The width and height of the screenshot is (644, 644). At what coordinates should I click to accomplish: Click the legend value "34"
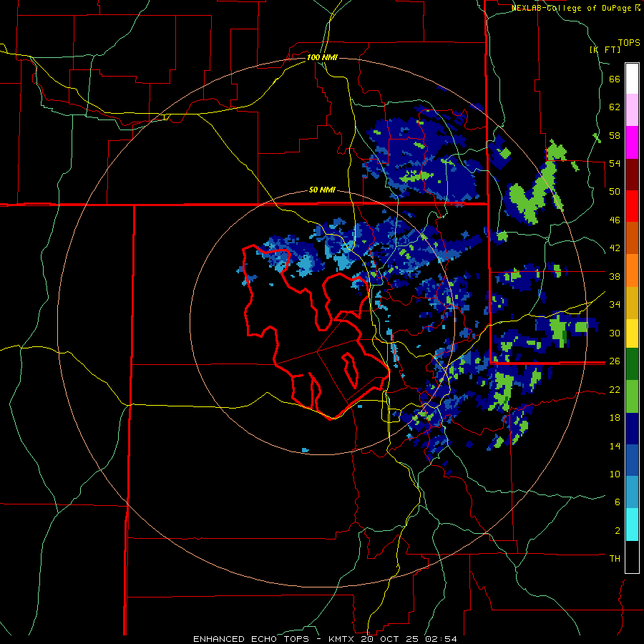click(x=615, y=305)
